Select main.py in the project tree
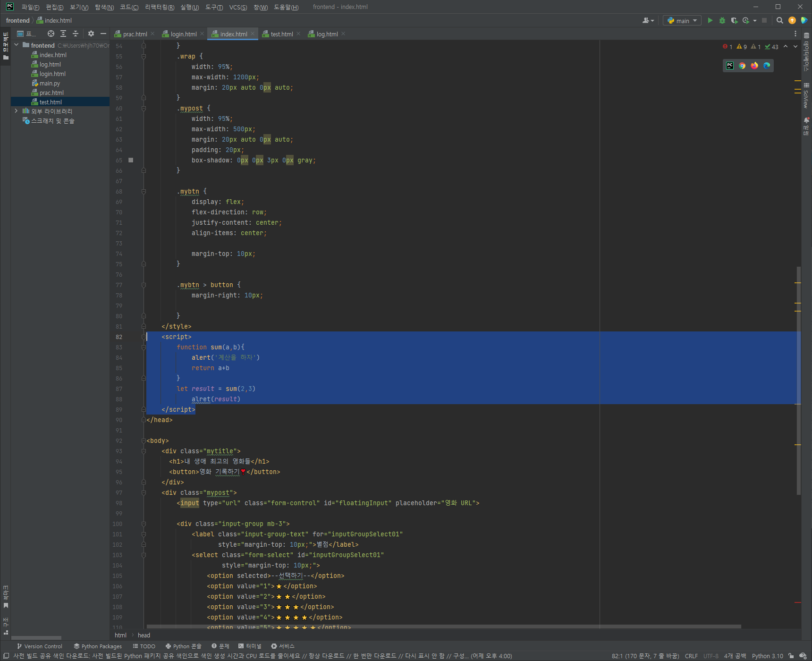The height and width of the screenshot is (661, 812). (50, 83)
